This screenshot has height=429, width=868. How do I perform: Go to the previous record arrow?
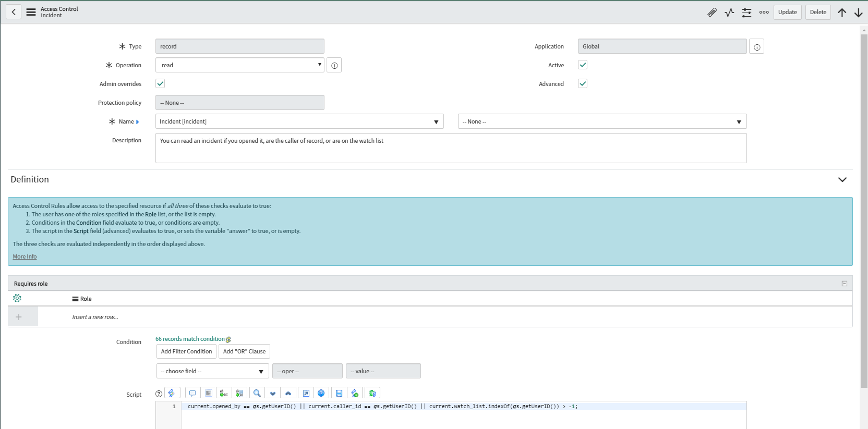[842, 13]
